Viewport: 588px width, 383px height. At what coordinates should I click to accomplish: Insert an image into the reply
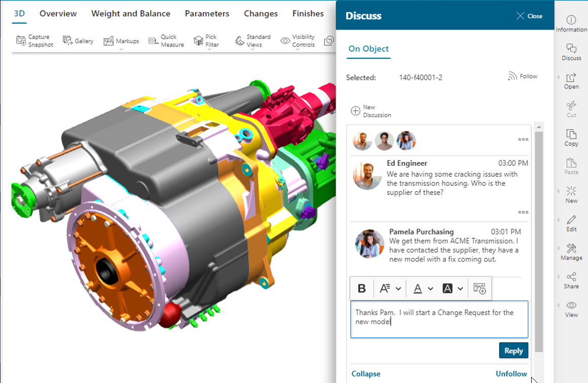(479, 288)
